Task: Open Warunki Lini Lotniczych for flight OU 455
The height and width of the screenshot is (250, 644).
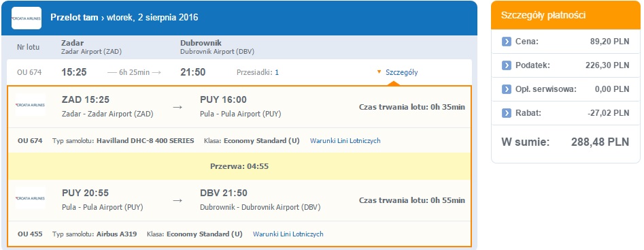Action: [x=288, y=234]
